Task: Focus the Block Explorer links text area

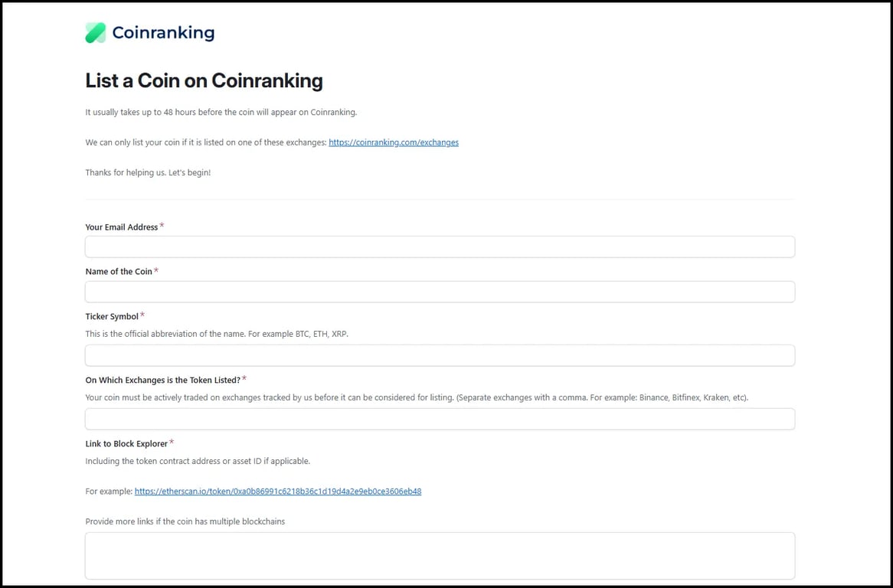Action: tap(440, 556)
